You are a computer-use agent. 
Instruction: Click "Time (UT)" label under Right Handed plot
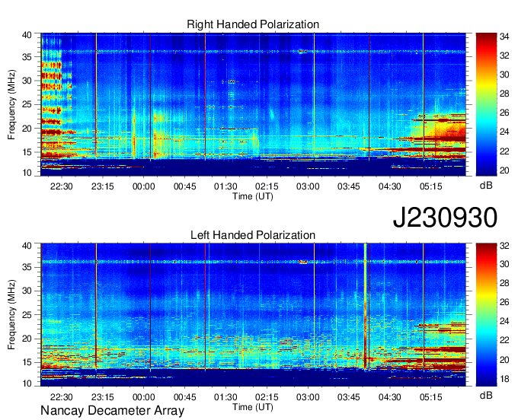[x=253, y=196]
